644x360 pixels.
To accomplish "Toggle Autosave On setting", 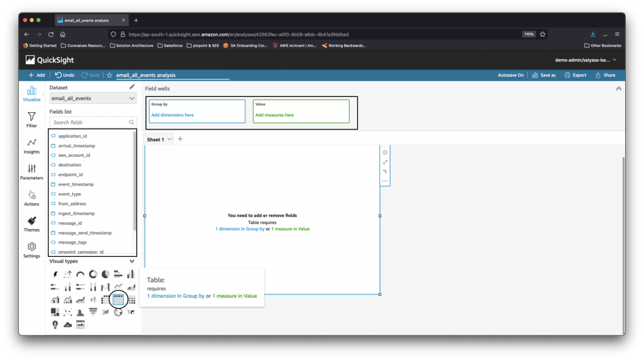I will click(511, 75).
